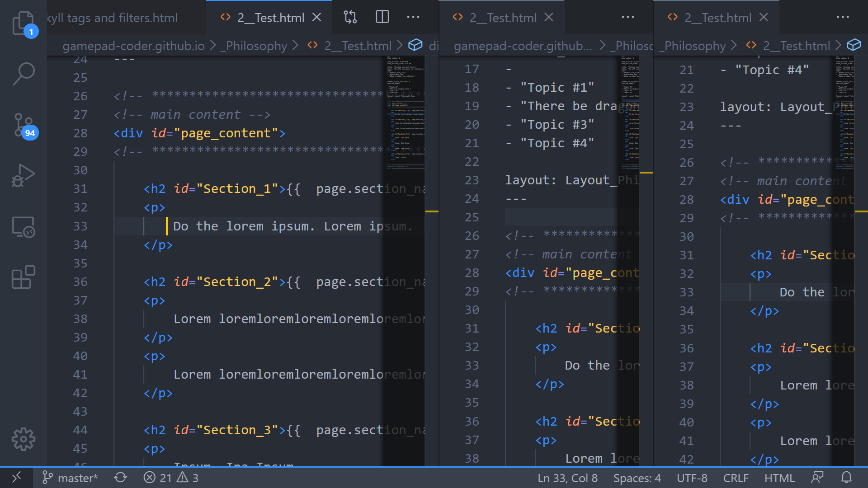Change the HTML language mode
868x488 pixels.
click(x=779, y=478)
